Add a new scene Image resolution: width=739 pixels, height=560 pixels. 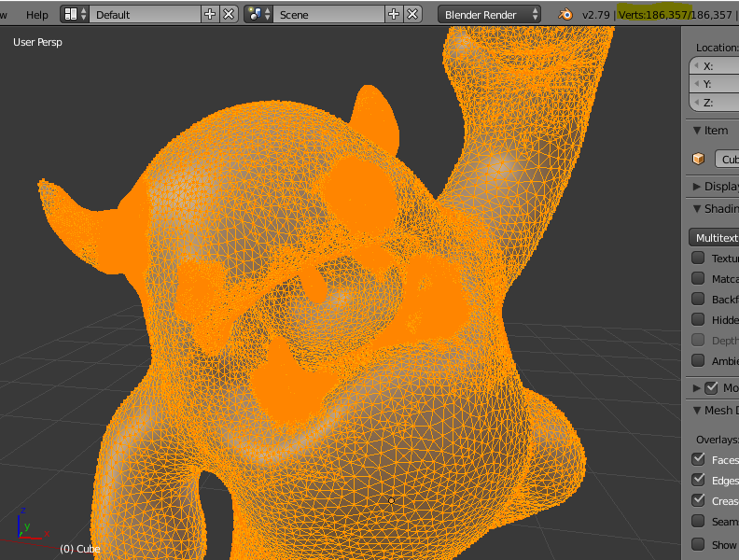pos(394,15)
